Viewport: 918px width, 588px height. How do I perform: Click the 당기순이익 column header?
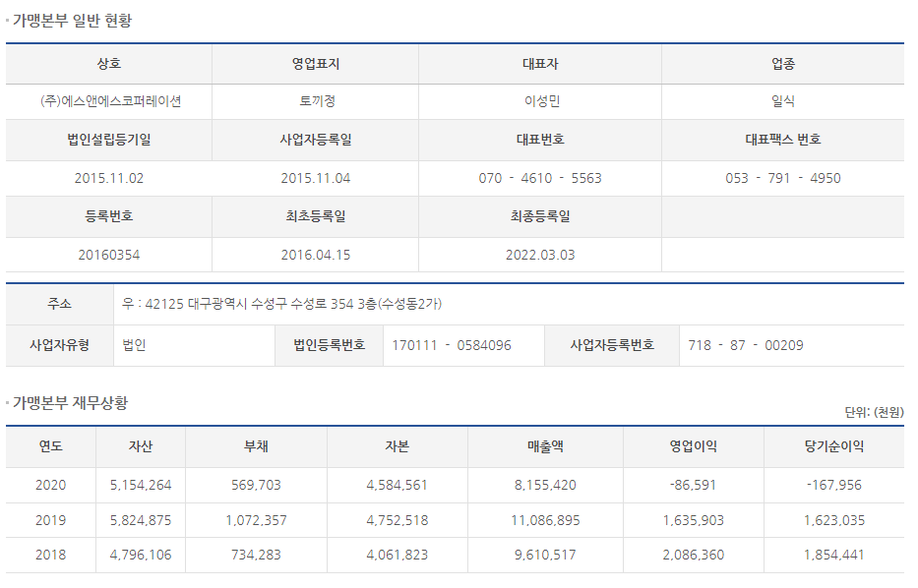coord(834,445)
